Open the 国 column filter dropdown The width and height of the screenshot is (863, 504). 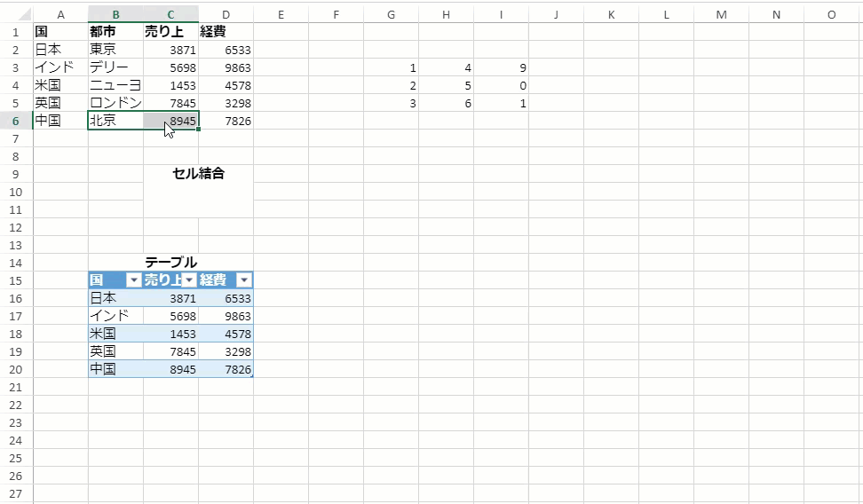click(x=133, y=280)
